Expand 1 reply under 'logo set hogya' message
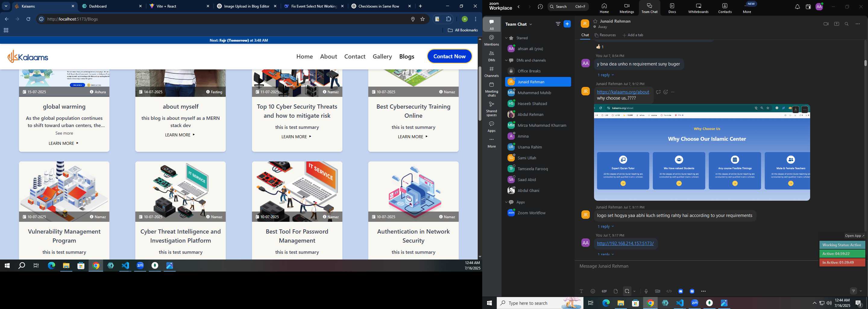 pos(605,226)
